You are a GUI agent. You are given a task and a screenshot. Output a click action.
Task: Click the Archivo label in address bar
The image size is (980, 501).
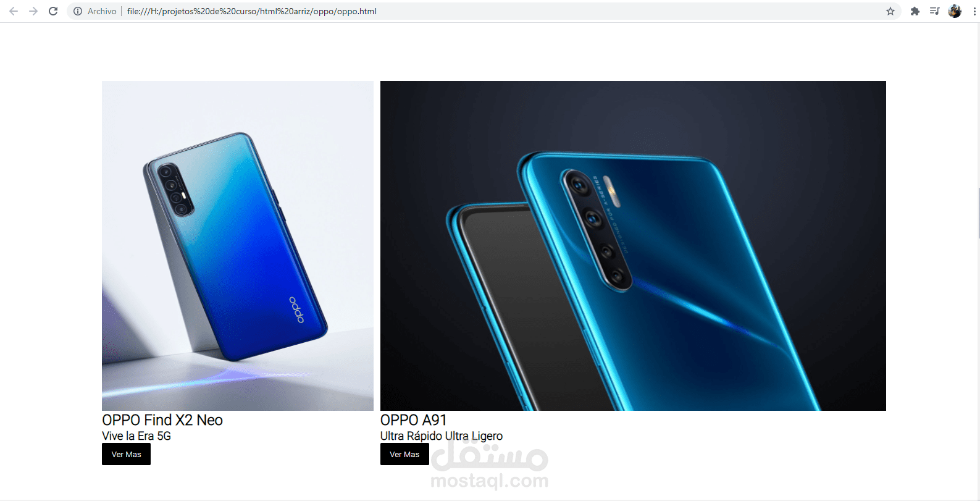coord(102,11)
